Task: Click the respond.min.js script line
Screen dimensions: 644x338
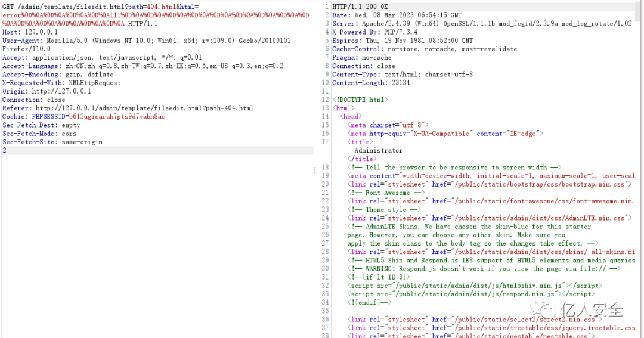Action: (x=471, y=294)
